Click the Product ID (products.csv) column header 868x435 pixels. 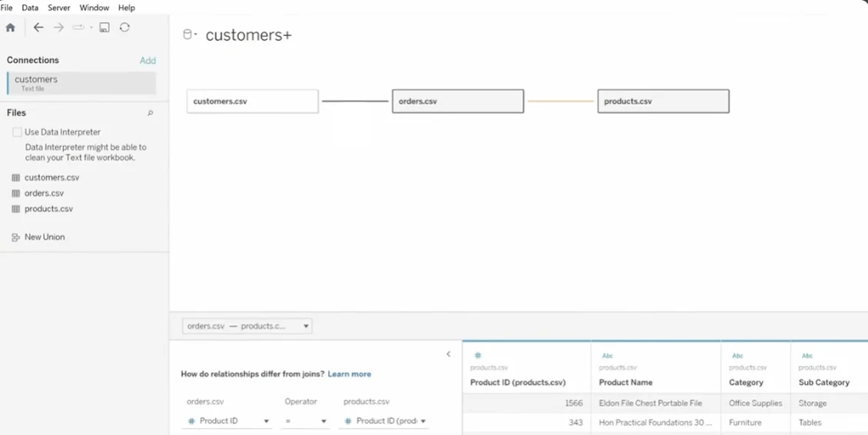(x=518, y=383)
